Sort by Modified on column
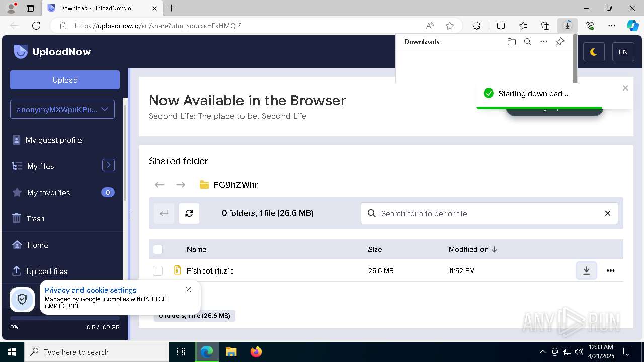 tap(473, 249)
